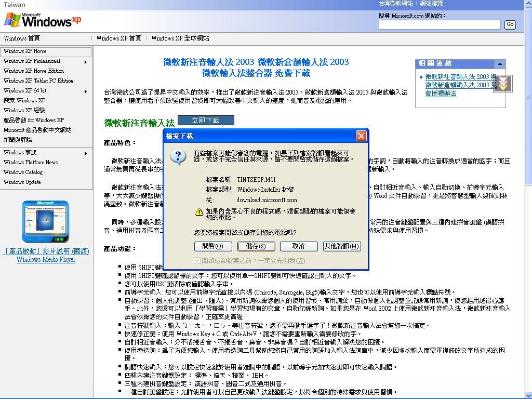Image resolution: width=532 pixels, height=399 pixels.
Task: Expand Windows XP Professional submenu arrow
Action: [86, 62]
